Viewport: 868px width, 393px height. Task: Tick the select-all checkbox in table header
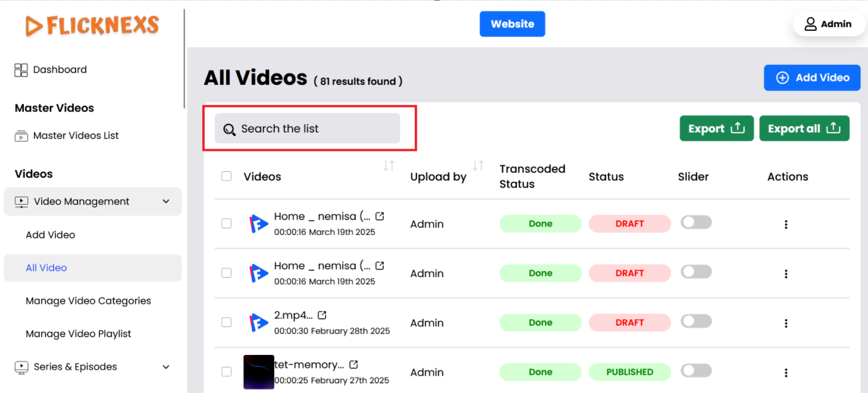[x=226, y=176]
